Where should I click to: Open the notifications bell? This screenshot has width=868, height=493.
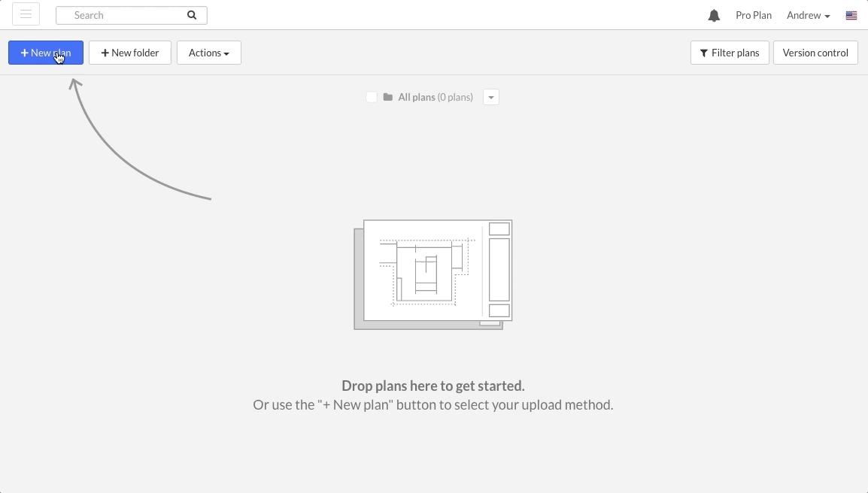click(714, 16)
